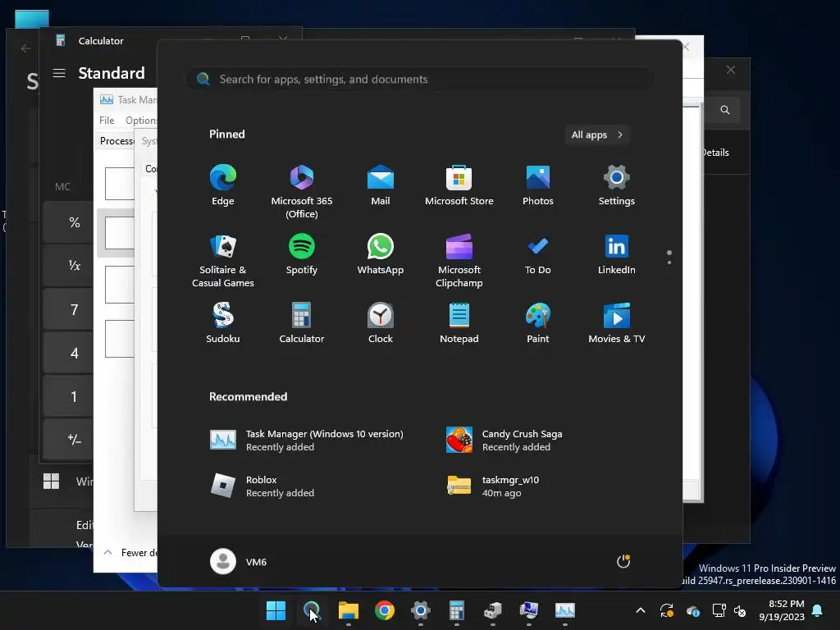Show hidden system tray icons chevron
840x630 pixels.
tap(640, 610)
